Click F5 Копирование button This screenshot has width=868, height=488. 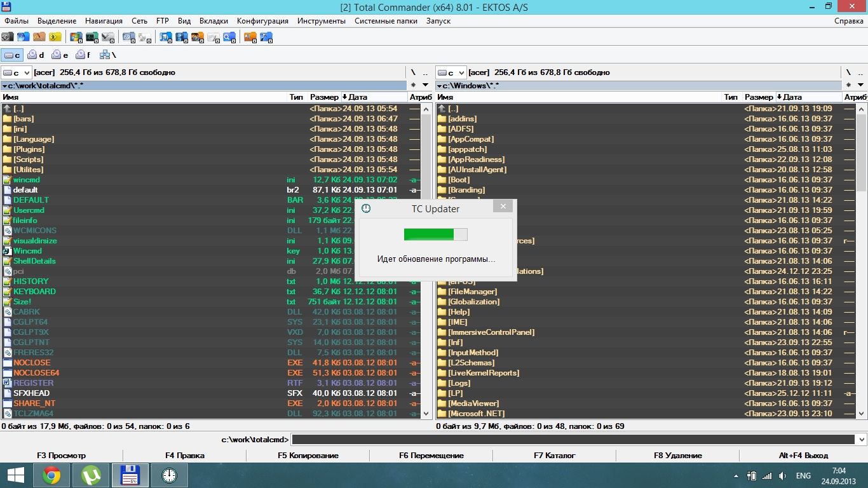point(308,456)
